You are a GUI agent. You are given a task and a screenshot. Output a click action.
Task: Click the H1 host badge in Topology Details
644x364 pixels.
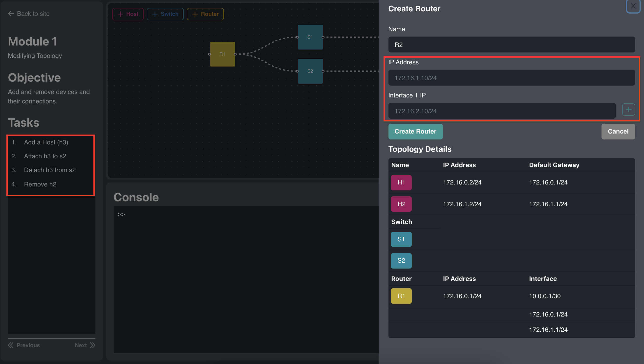tap(401, 183)
